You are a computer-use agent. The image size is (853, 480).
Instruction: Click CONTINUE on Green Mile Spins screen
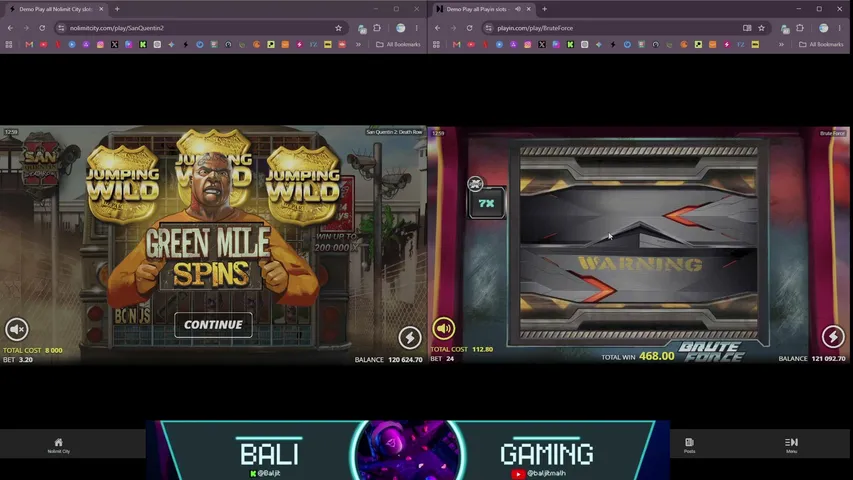tap(213, 325)
